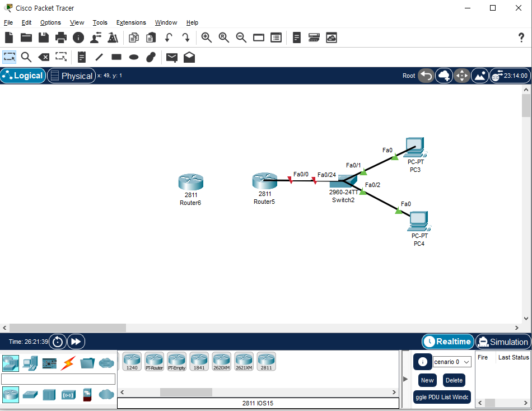This screenshot has width=532, height=411.
Task: Pick the 2811 router model
Action: (267, 362)
